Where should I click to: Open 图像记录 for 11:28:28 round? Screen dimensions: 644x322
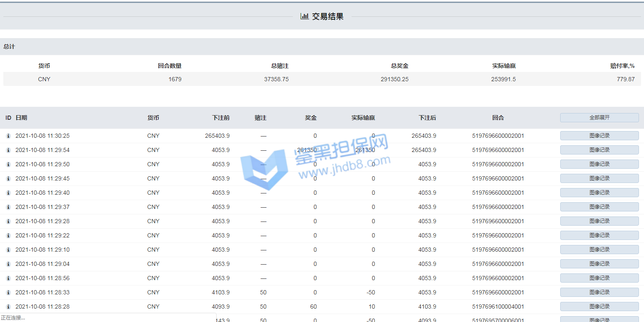pos(599,307)
